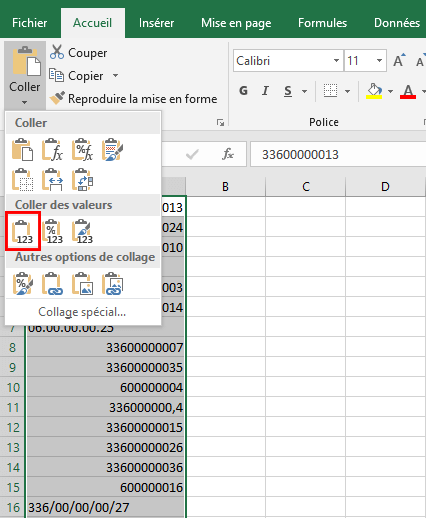
Task: Click the formula bar confirm checkmark
Action: point(192,154)
